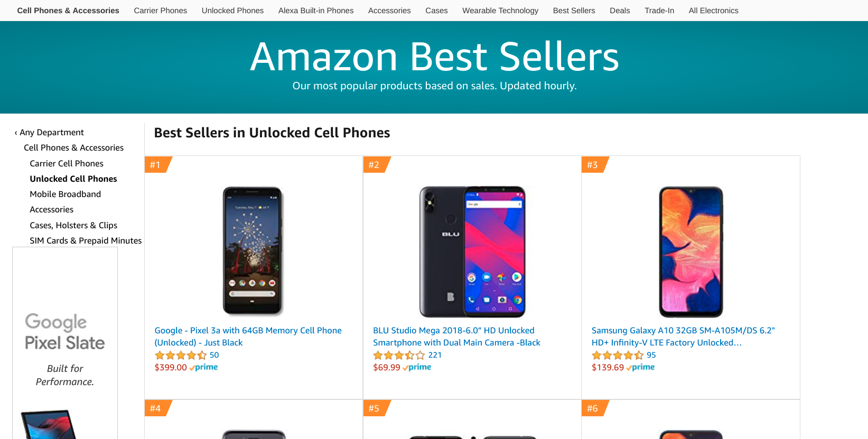Click the Google Pixel Slate advertisement
The height and width of the screenshot is (439, 868).
tap(65, 343)
